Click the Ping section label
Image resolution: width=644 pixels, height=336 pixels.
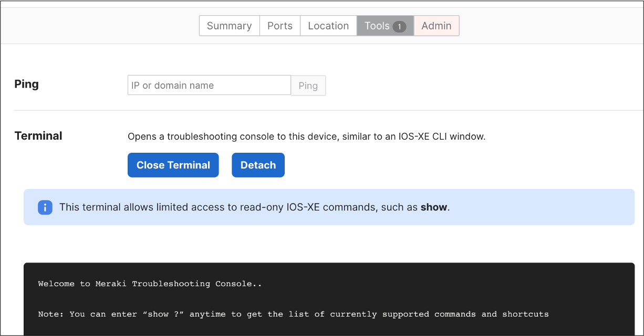[26, 84]
